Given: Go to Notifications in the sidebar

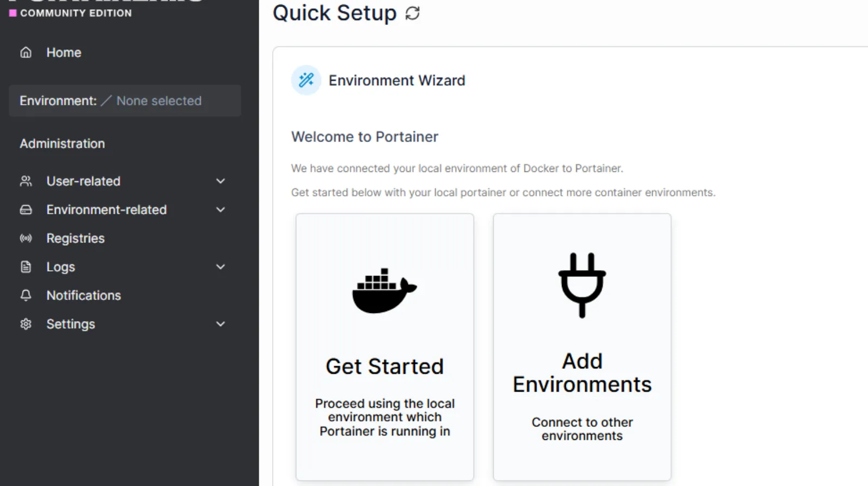Looking at the screenshot, I should [84, 296].
